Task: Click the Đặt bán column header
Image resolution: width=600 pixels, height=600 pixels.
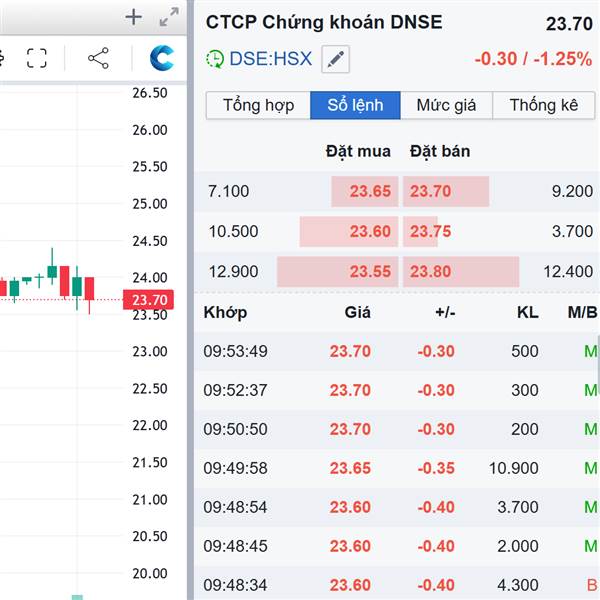Action: pyautogui.click(x=440, y=151)
